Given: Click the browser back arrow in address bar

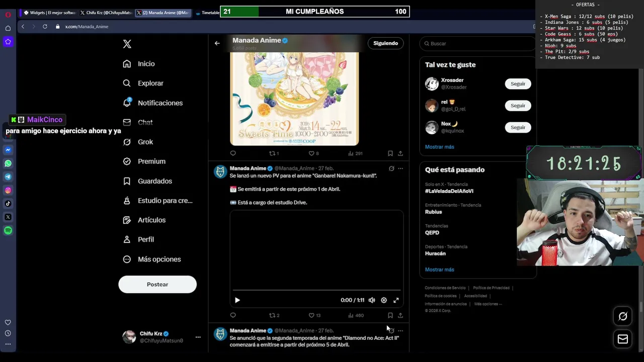Looking at the screenshot, I should pos(23,27).
